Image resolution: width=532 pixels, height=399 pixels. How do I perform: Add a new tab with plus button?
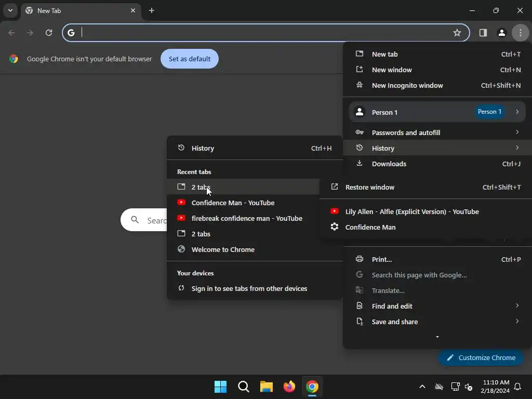point(152,10)
